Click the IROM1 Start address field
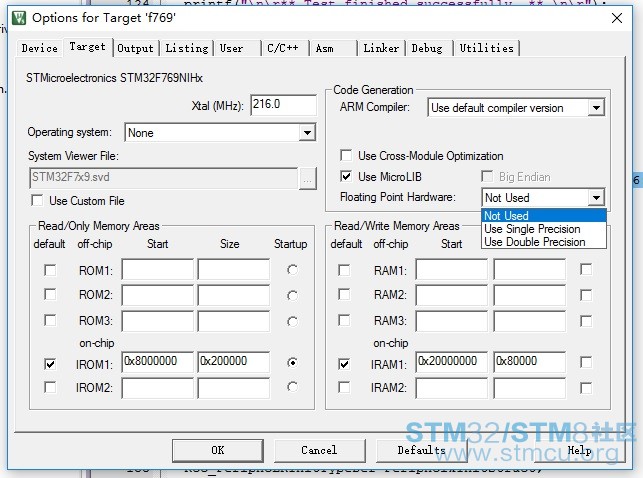Image resolution: width=643 pixels, height=478 pixels. click(x=157, y=362)
